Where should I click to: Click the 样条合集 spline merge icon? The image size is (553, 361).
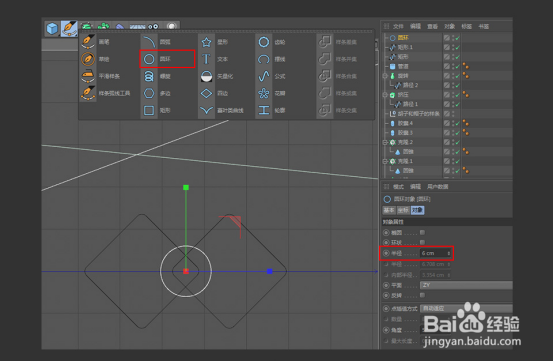point(325,76)
